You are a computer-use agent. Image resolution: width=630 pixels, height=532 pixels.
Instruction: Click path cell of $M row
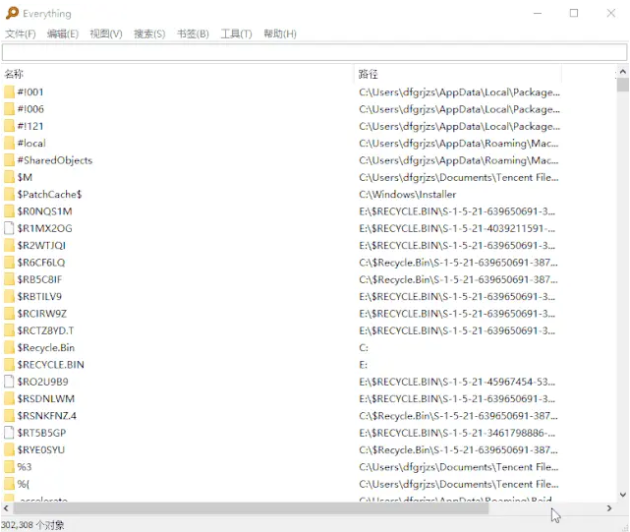[x=458, y=177]
